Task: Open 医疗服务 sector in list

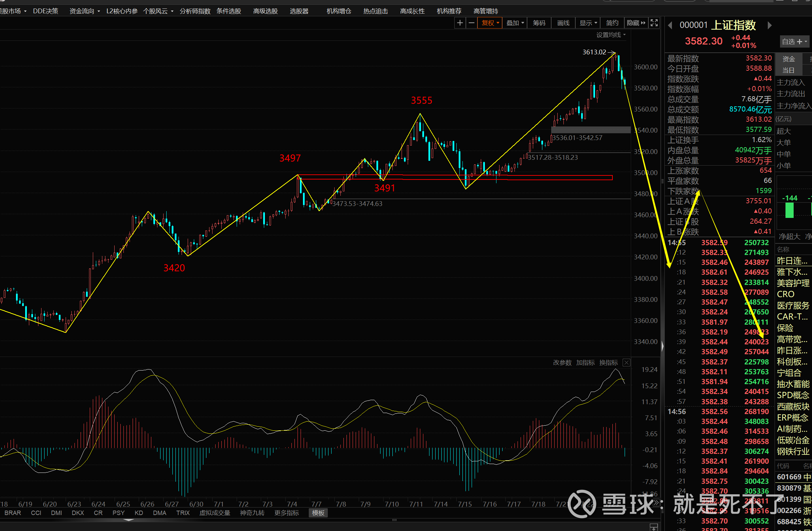Action: (793, 305)
